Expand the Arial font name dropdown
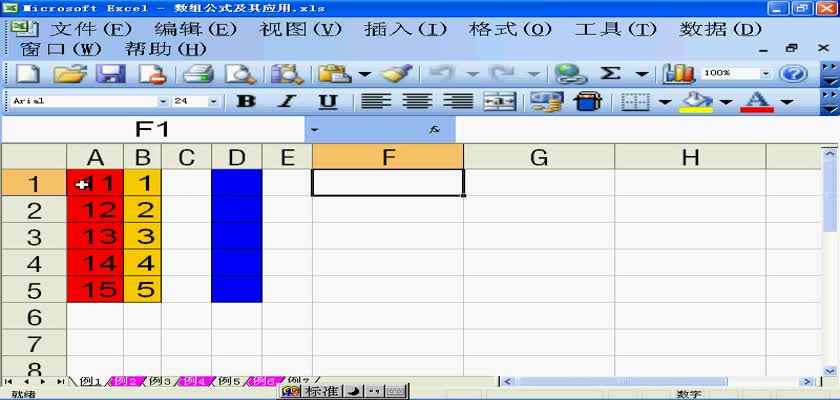The height and width of the screenshot is (400, 840). pyautogui.click(x=163, y=101)
